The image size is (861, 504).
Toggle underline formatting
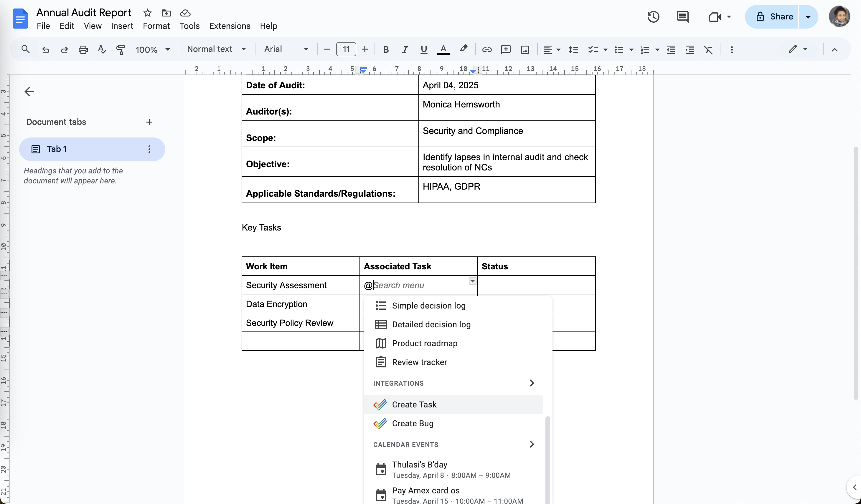[424, 49]
